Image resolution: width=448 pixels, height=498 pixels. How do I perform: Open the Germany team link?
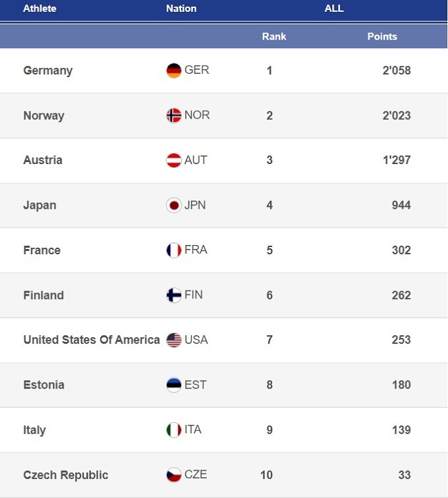(x=47, y=70)
